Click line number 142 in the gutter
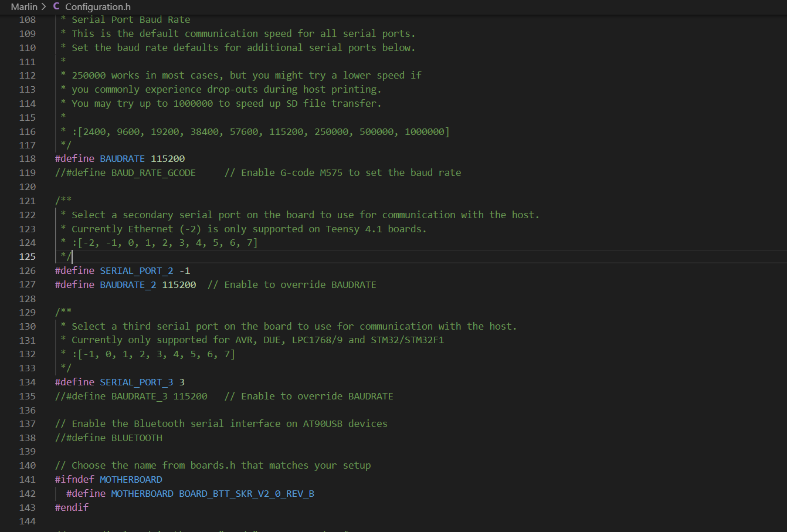 click(28, 493)
